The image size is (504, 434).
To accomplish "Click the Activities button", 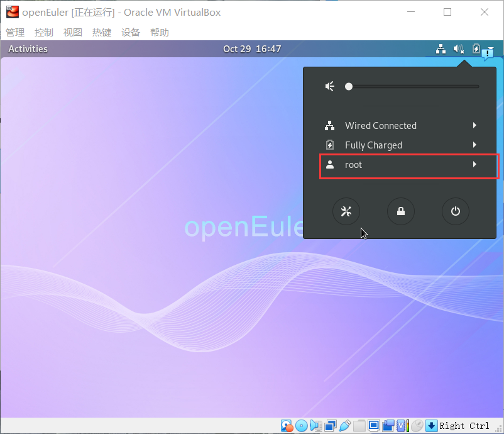I will pos(28,49).
